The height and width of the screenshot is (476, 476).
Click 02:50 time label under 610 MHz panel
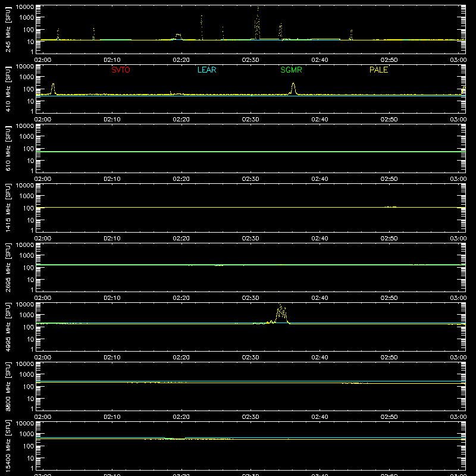tap(389, 179)
